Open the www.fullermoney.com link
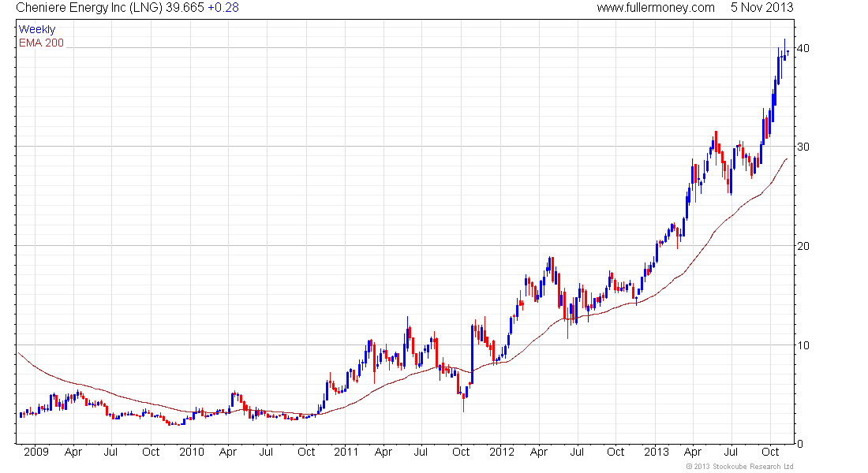The height and width of the screenshot is (473, 868). pyautogui.click(x=656, y=8)
